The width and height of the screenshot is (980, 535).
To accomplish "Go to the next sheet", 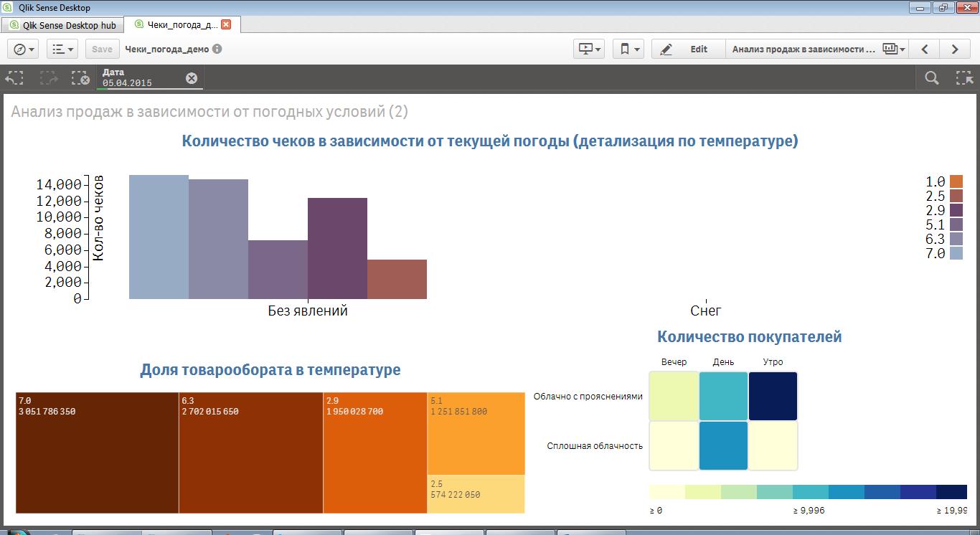I will click(954, 49).
